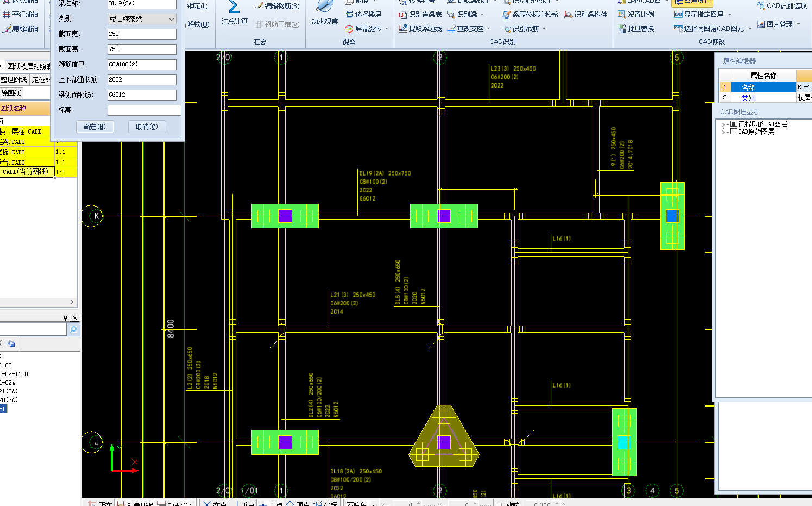Toggle 已提取的CAD图层 checkbox

click(x=733, y=124)
